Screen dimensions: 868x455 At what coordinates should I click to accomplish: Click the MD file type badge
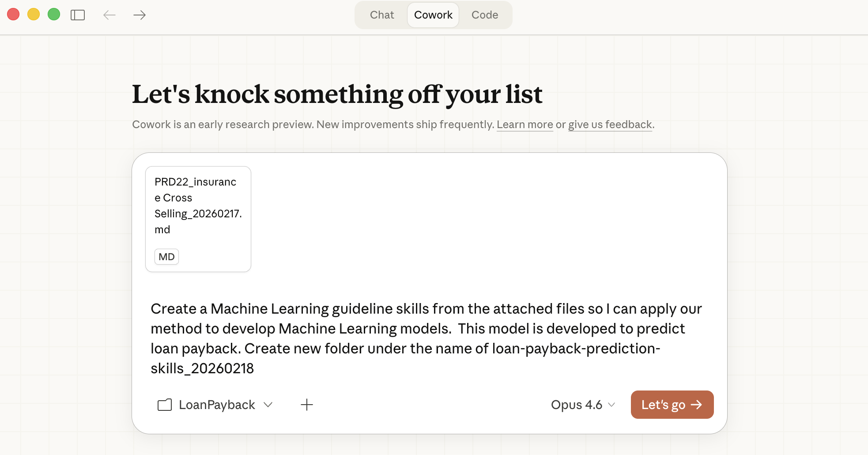coord(166,257)
